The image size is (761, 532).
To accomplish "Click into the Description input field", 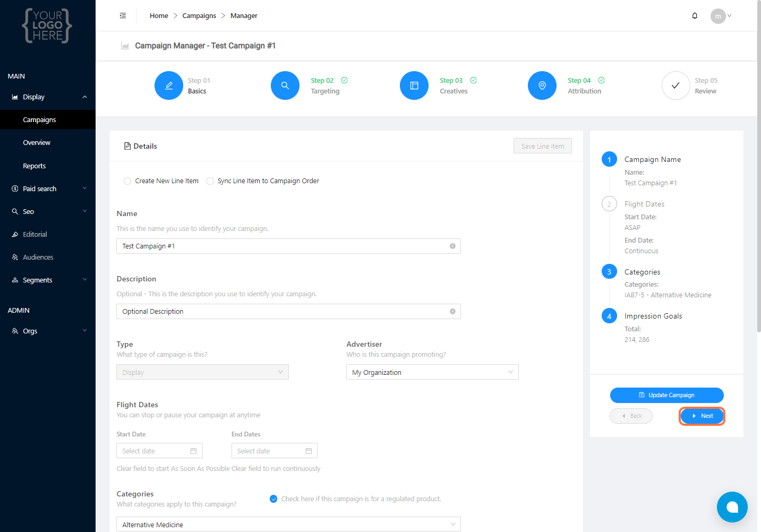I will coord(288,312).
